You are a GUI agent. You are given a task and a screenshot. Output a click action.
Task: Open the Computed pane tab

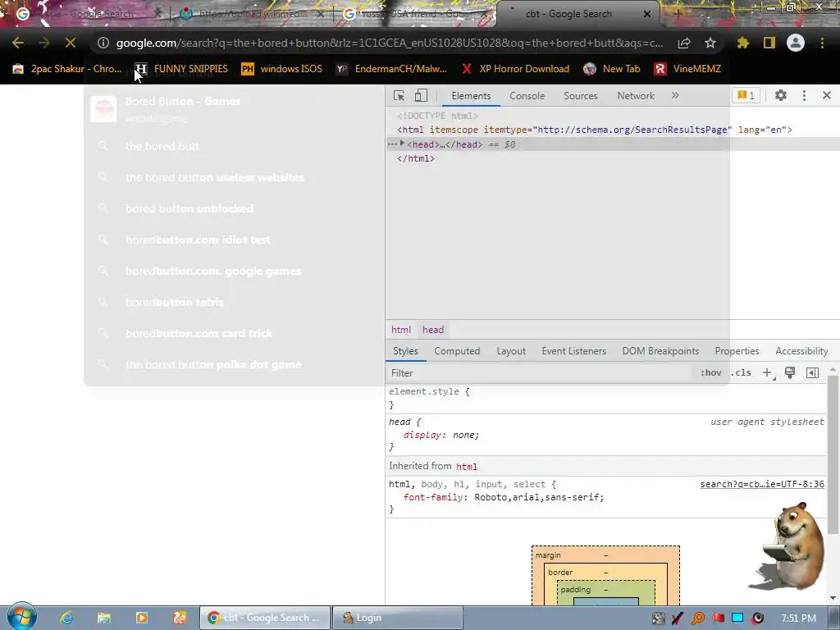coord(457,351)
